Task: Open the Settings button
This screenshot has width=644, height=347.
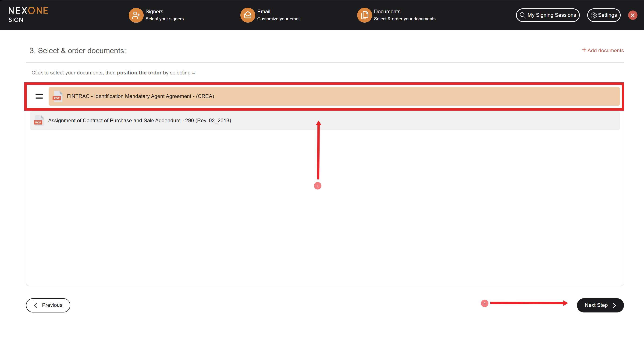Action: click(x=604, y=15)
